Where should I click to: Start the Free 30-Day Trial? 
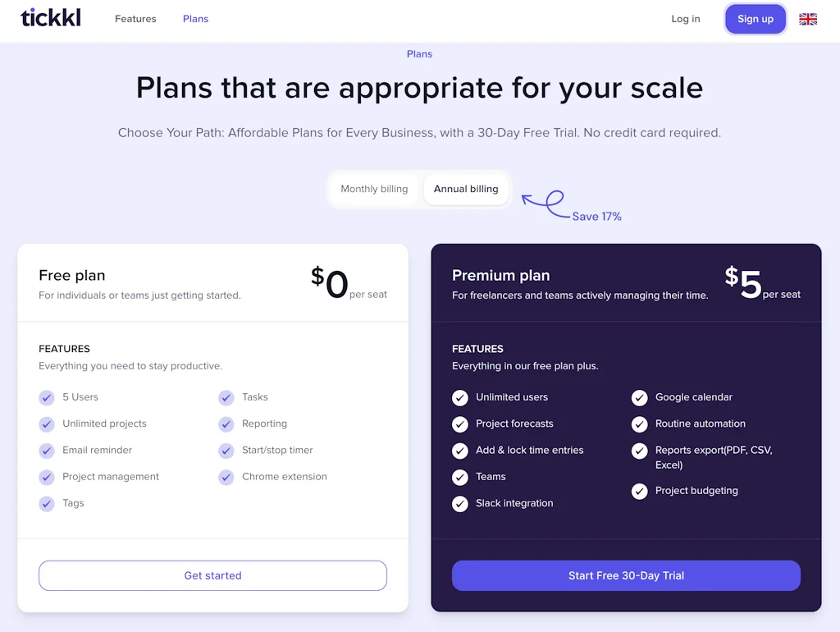pyautogui.click(x=626, y=575)
